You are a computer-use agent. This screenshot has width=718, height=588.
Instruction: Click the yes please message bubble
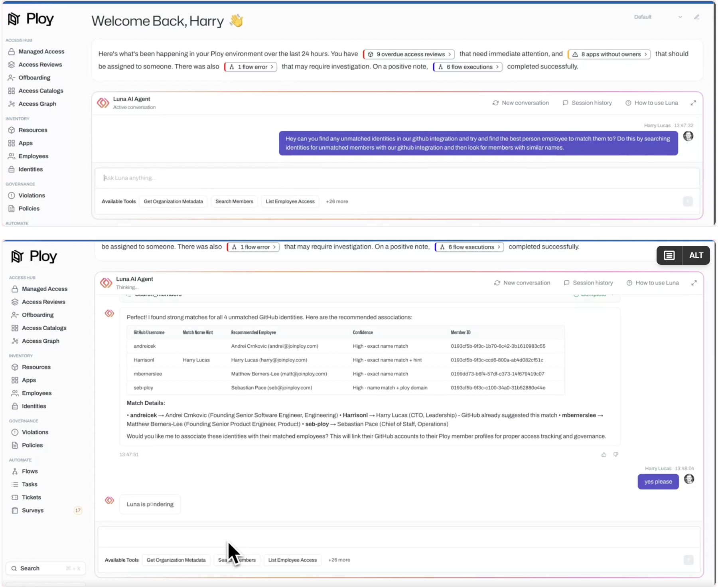pyautogui.click(x=658, y=482)
